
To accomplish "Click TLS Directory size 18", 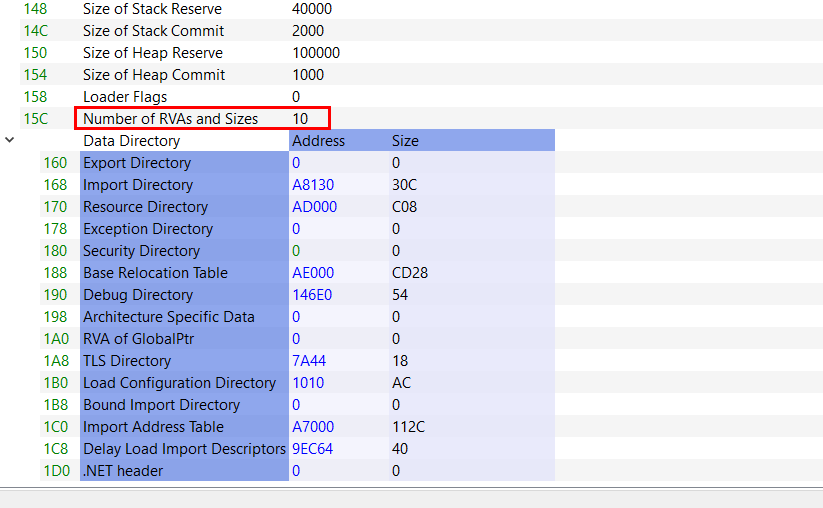I will pyautogui.click(x=400, y=362).
